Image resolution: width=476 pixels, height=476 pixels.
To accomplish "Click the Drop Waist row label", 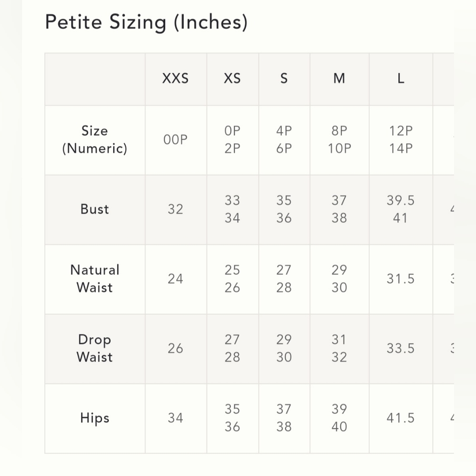I will click(x=95, y=348).
